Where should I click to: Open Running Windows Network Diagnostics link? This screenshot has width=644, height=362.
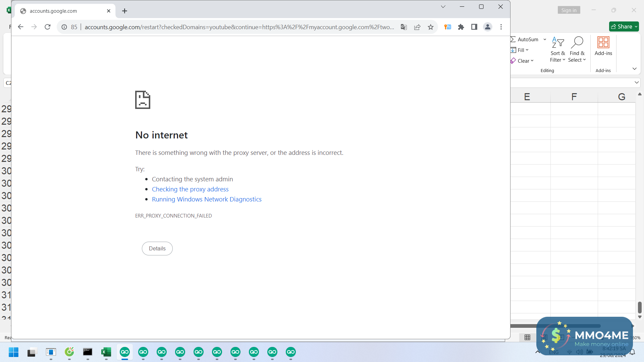pos(207,199)
